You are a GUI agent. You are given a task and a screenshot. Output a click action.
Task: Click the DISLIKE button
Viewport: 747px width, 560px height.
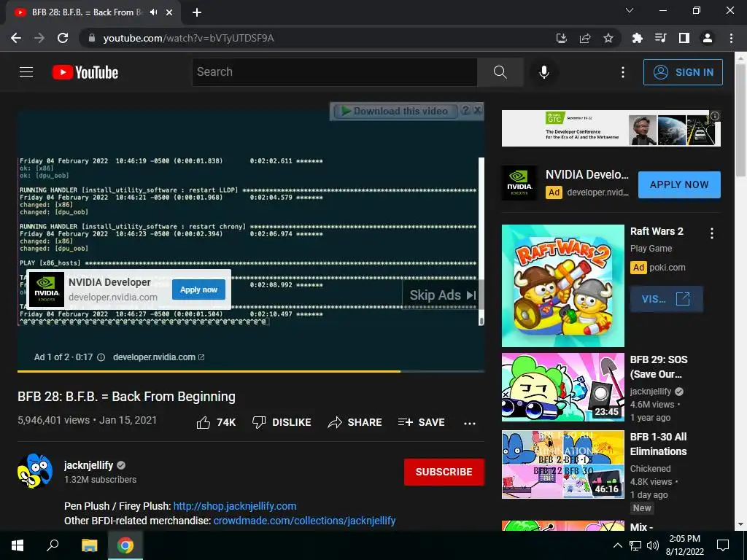coord(282,422)
